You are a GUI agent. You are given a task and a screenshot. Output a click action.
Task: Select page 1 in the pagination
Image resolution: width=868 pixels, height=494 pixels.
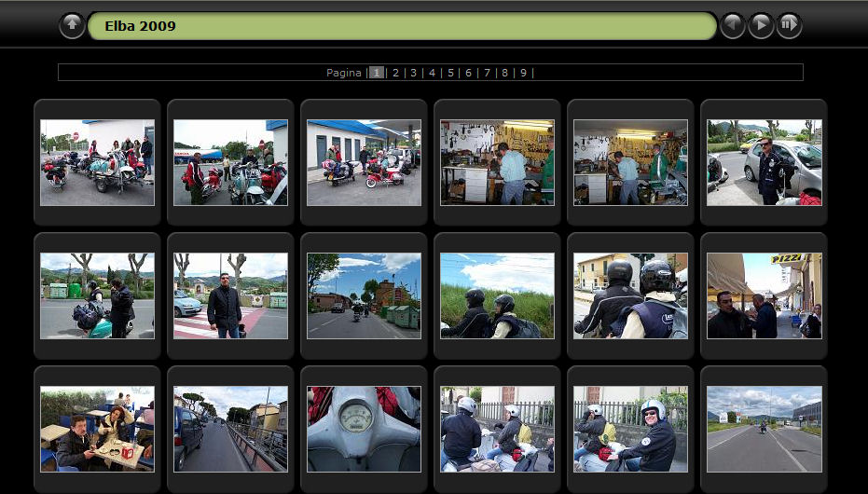click(x=376, y=73)
